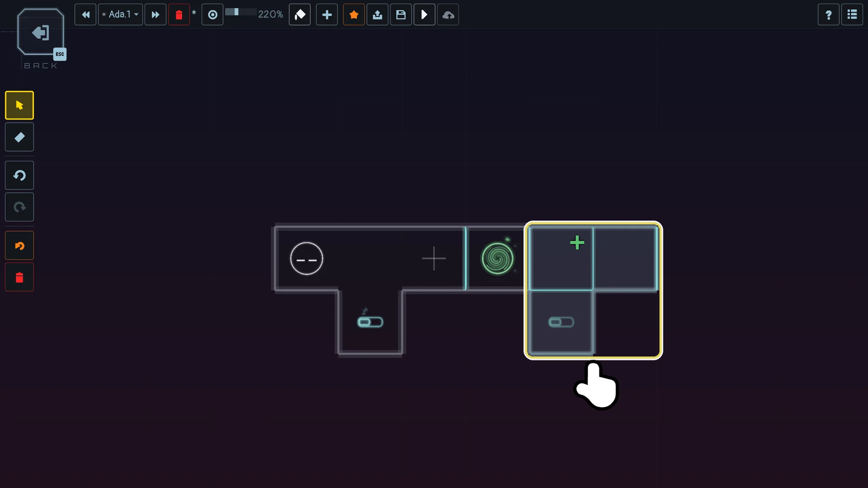The image size is (868, 488).
Task: Click the orange reset arrow
Action: coord(19,246)
